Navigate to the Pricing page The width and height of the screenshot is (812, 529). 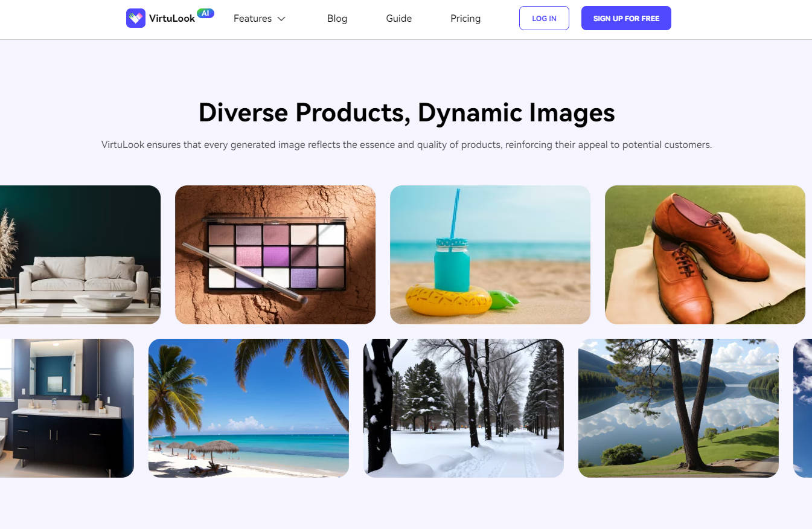click(465, 18)
